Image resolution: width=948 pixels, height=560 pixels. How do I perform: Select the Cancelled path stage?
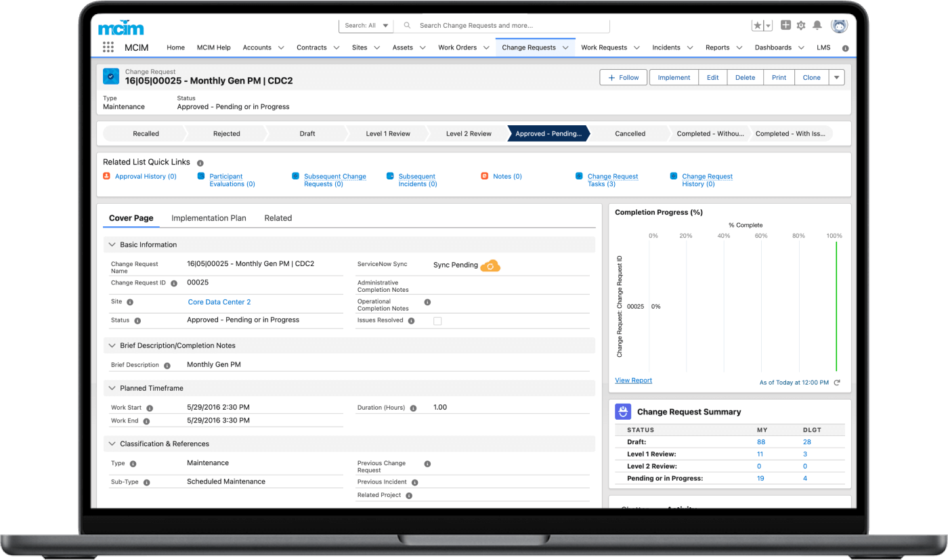pos(630,133)
